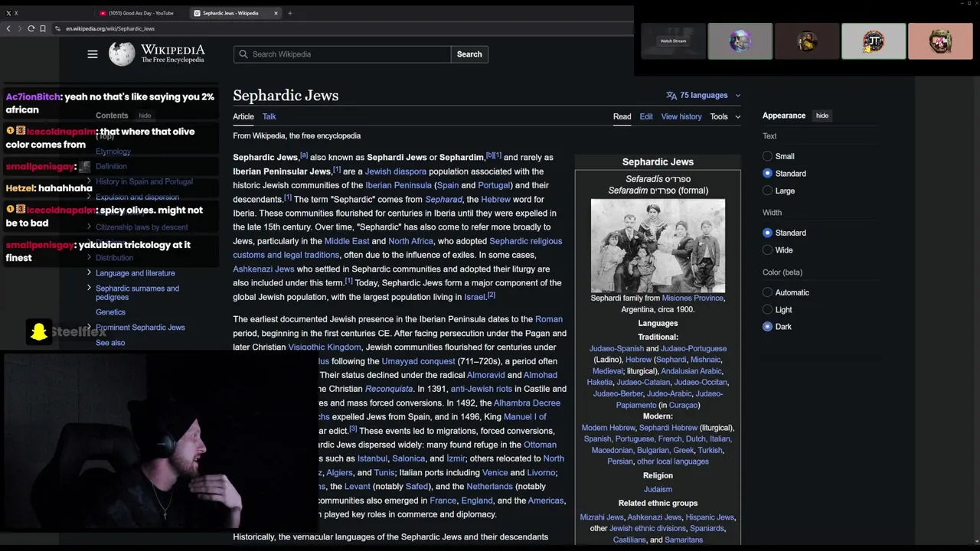Open the Edit tab

click(x=646, y=116)
